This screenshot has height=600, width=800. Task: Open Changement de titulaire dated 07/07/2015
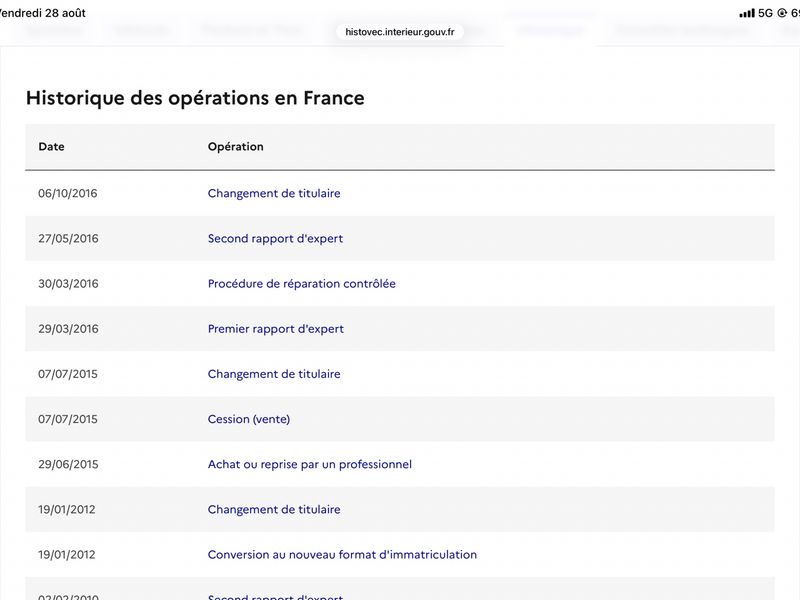click(274, 374)
